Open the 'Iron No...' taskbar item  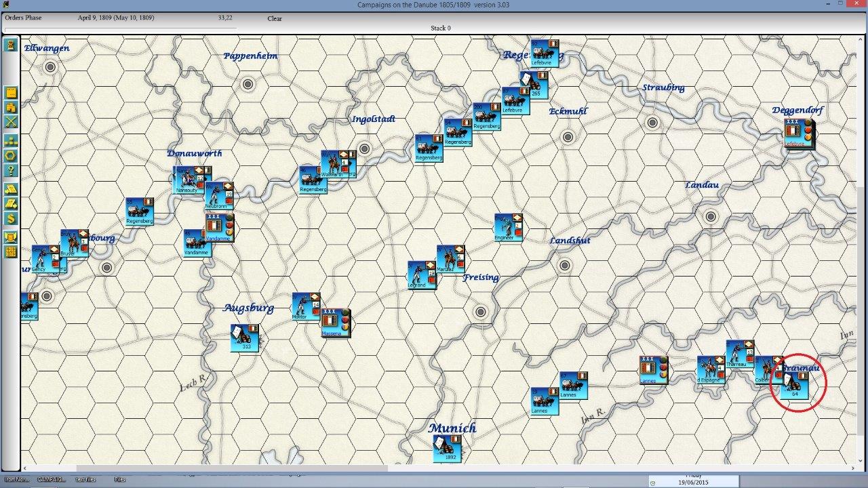tap(17, 480)
